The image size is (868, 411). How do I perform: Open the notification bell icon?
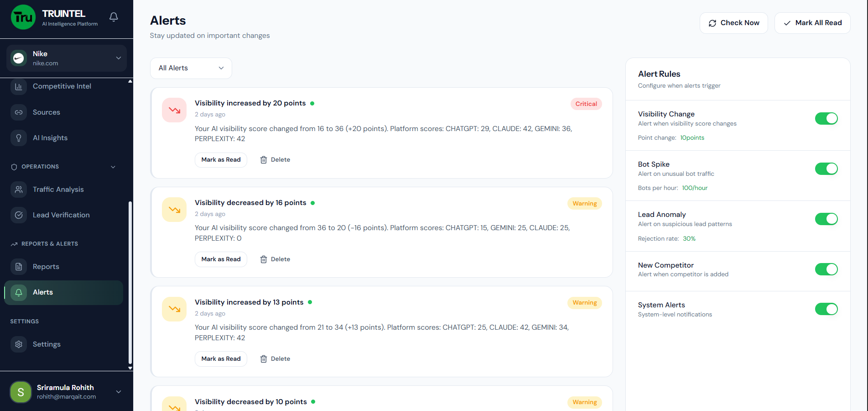pyautogui.click(x=113, y=17)
